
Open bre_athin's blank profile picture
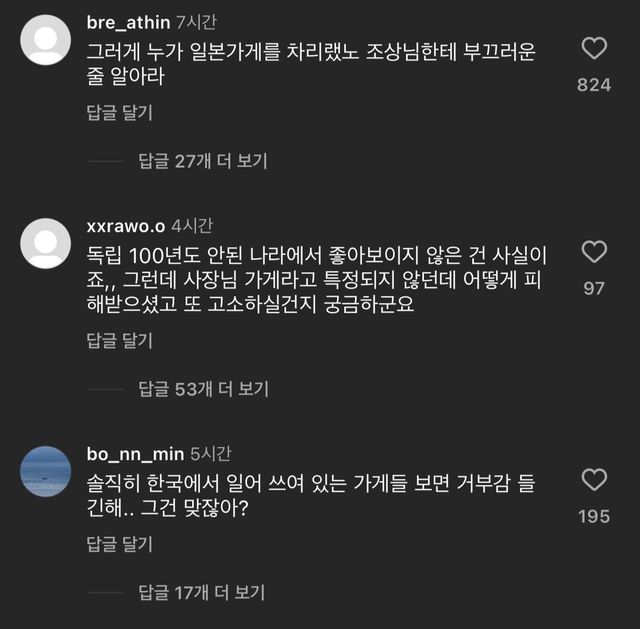click(x=45, y=41)
